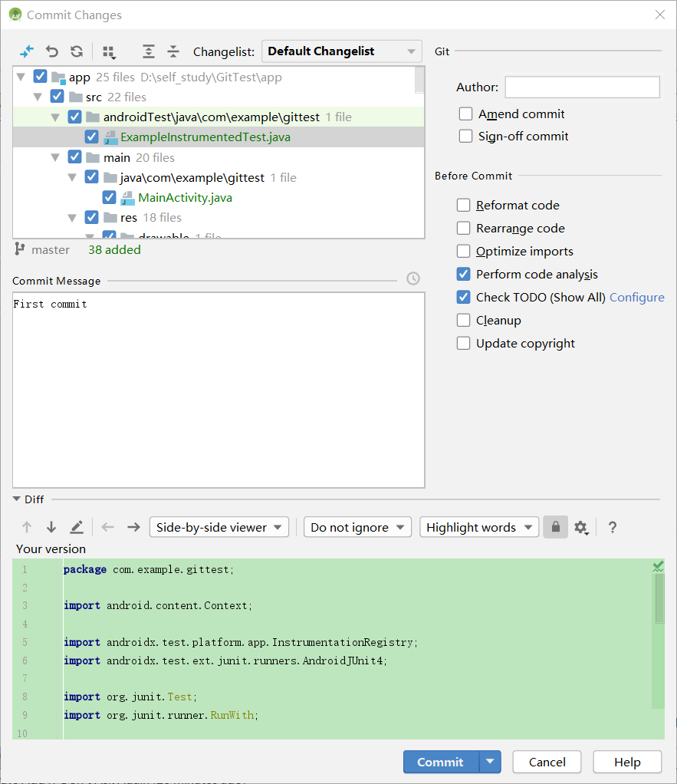Click the green inspection checkmark in diff
This screenshot has height=784, width=677.
click(x=658, y=566)
